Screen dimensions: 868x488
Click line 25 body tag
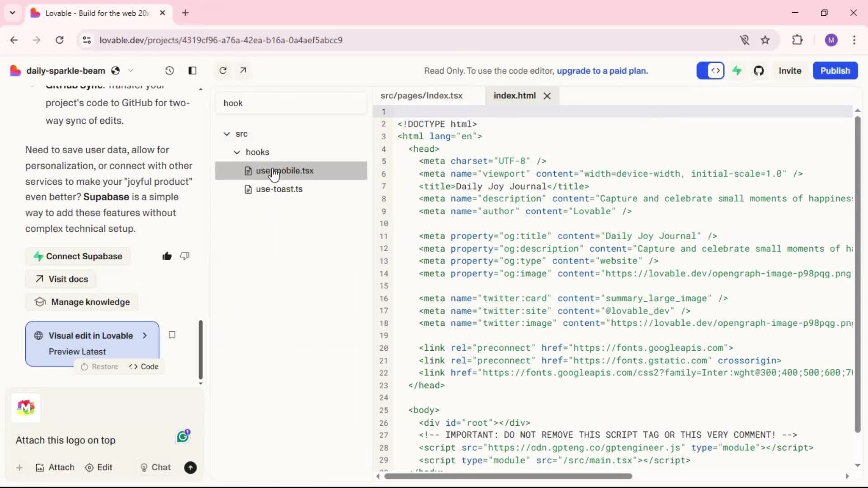click(x=424, y=410)
